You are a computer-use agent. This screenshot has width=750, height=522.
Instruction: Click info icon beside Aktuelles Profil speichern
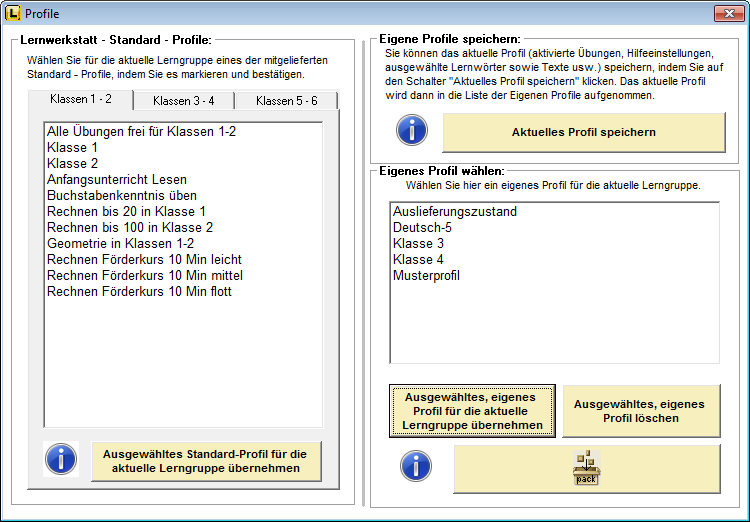coord(411,131)
